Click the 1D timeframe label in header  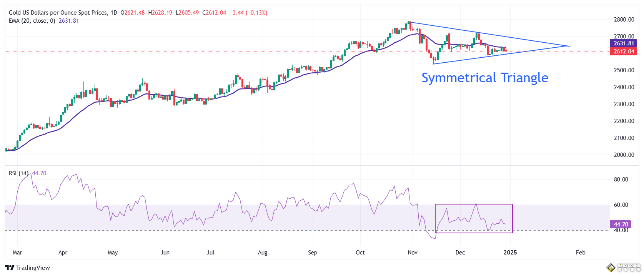tap(114, 13)
